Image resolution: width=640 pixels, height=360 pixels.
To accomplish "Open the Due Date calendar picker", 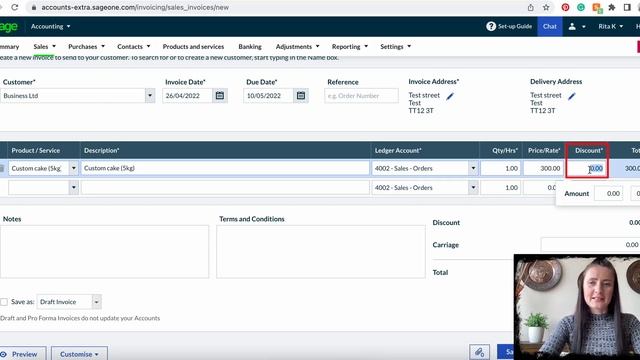I will pyautogui.click(x=301, y=96).
